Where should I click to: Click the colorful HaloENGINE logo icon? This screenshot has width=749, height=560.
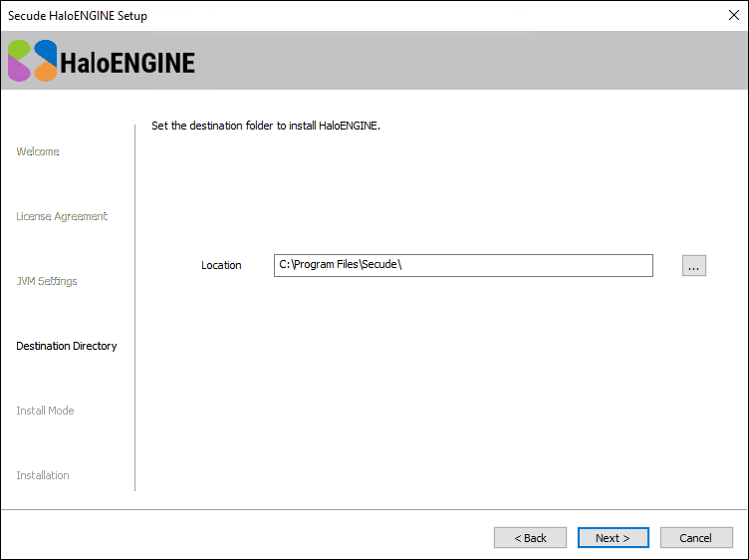pyautogui.click(x=33, y=61)
